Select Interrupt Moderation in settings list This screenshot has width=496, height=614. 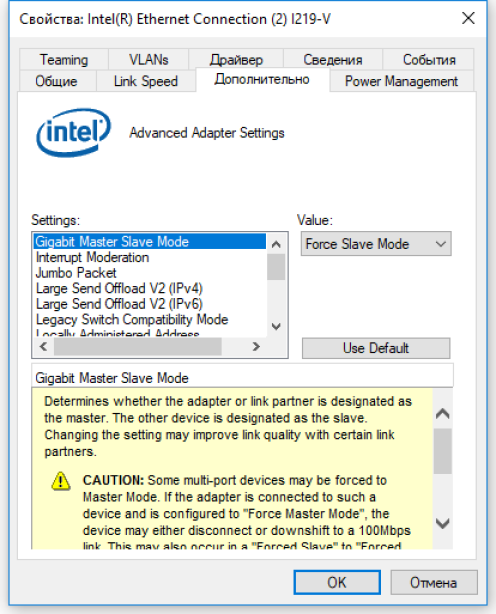[150, 257]
